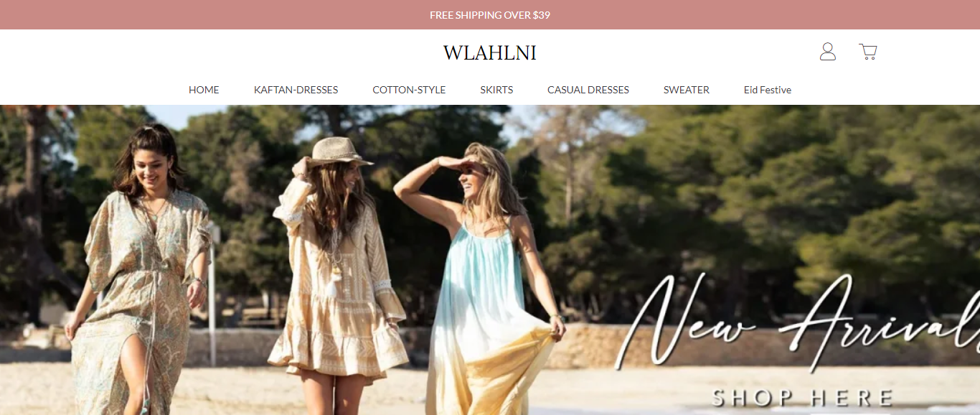Browse the SKIRTS category
Image resolution: width=980 pixels, height=415 pixels.
[496, 90]
